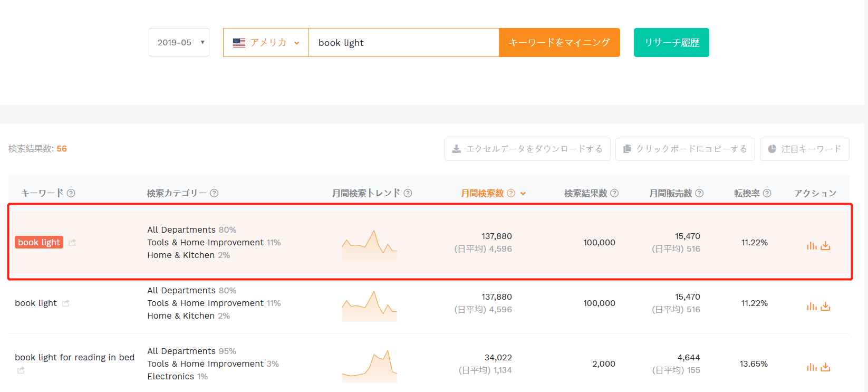Click help icon next to 検索結果数 header
The height and width of the screenshot is (392, 868).
click(x=614, y=193)
